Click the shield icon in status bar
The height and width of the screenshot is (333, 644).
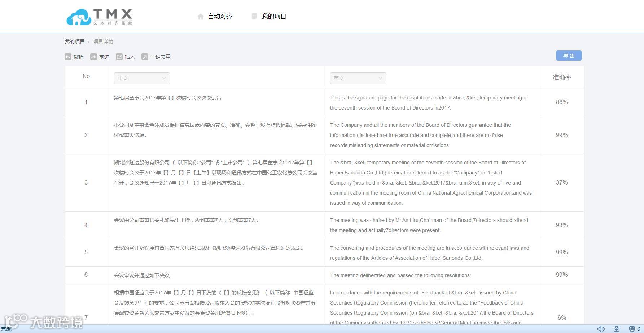click(632, 329)
